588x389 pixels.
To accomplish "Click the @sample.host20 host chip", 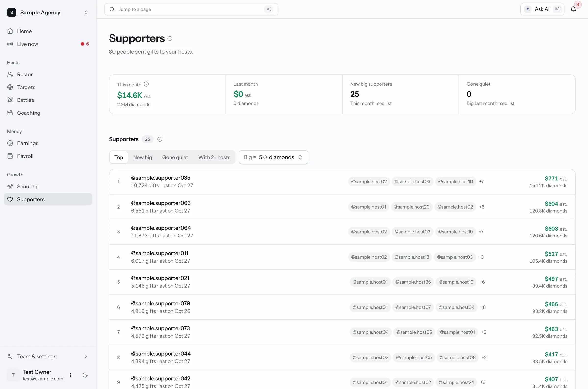I will pyautogui.click(x=412, y=207).
